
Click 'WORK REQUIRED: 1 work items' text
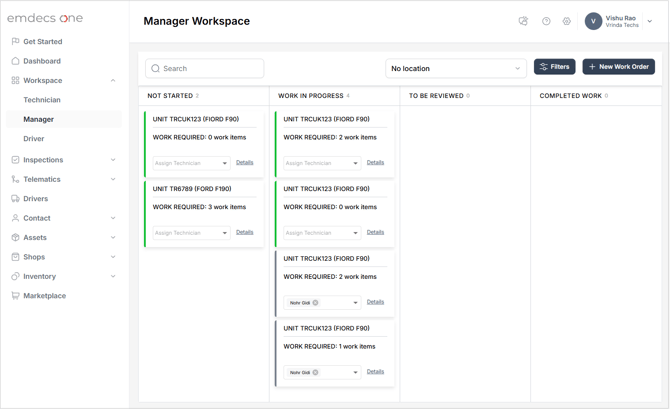point(329,346)
